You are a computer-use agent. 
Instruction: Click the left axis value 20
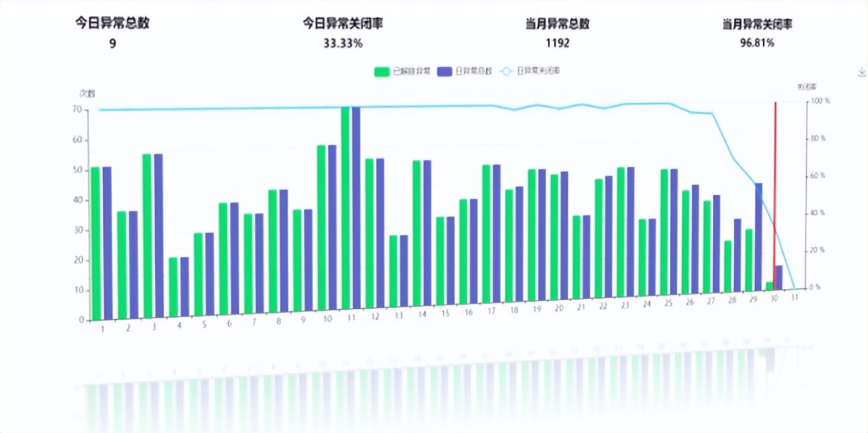[77, 260]
